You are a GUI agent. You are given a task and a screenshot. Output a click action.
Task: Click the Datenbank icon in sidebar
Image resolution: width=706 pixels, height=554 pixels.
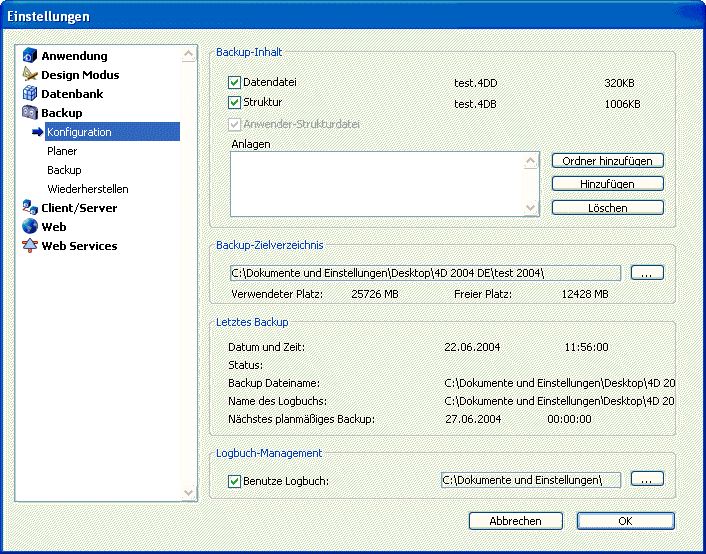pos(30,94)
